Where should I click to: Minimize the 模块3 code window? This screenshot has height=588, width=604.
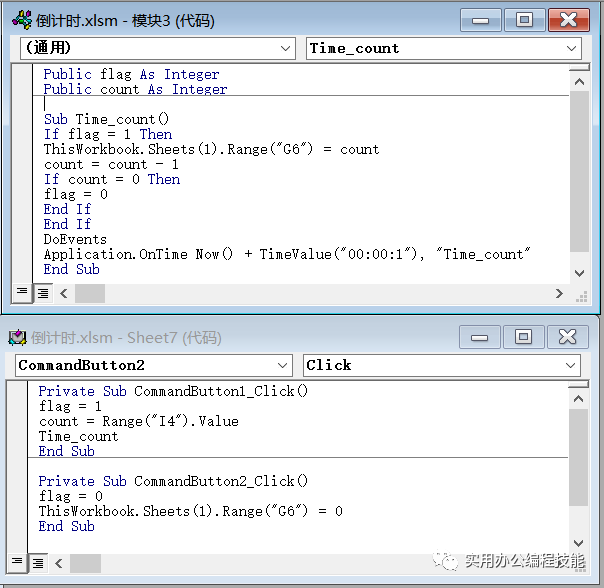pos(480,20)
